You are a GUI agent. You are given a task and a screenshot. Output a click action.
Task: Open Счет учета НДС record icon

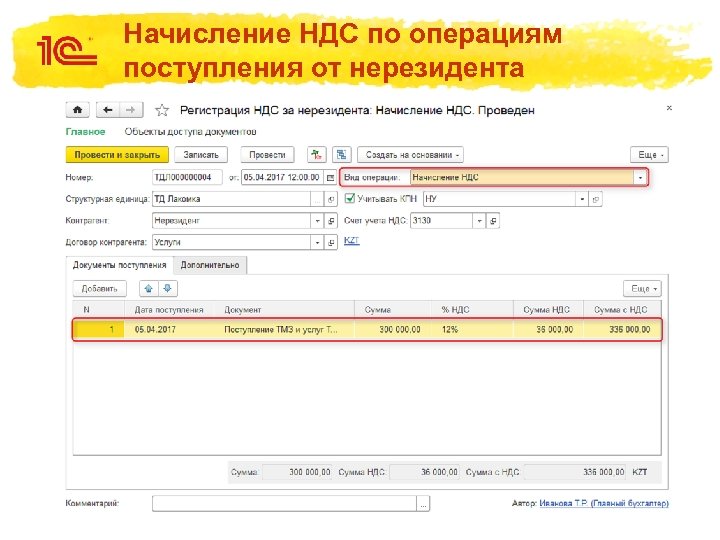click(493, 221)
